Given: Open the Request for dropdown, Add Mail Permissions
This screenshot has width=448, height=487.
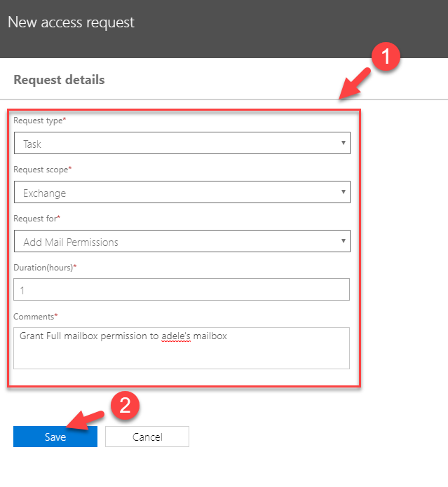Looking at the screenshot, I should (x=182, y=241).
